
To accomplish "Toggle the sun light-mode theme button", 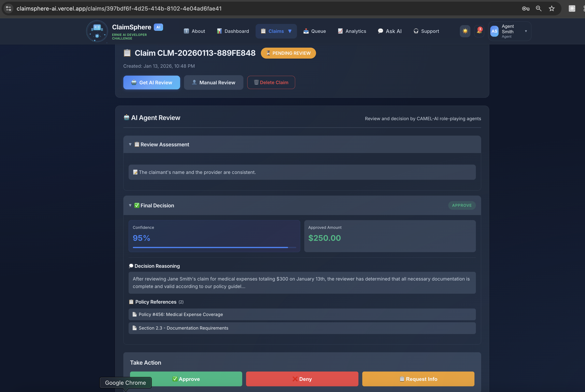I will click(x=465, y=31).
